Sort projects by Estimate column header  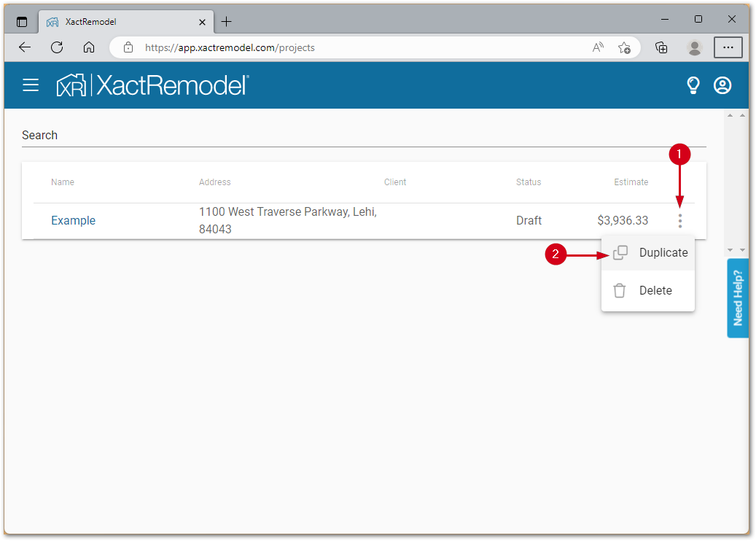(631, 182)
